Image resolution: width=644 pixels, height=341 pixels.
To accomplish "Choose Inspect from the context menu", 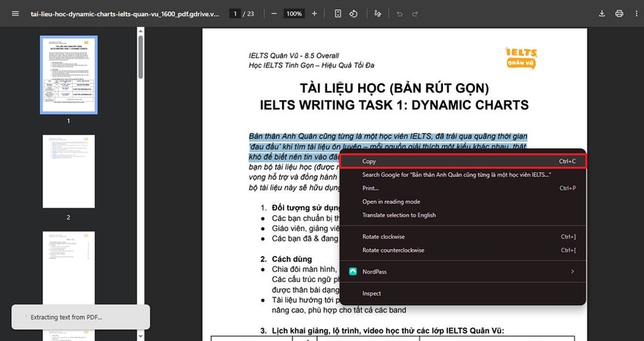I will click(463, 293).
